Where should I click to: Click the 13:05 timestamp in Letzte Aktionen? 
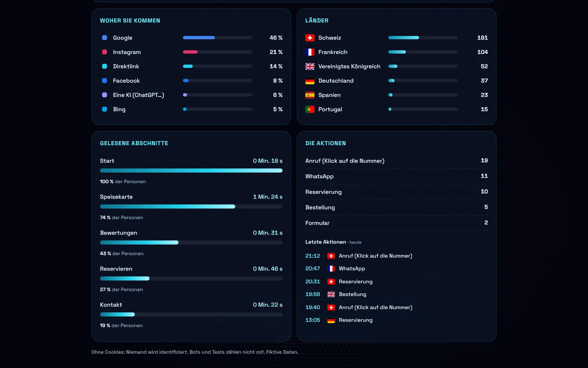(313, 321)
